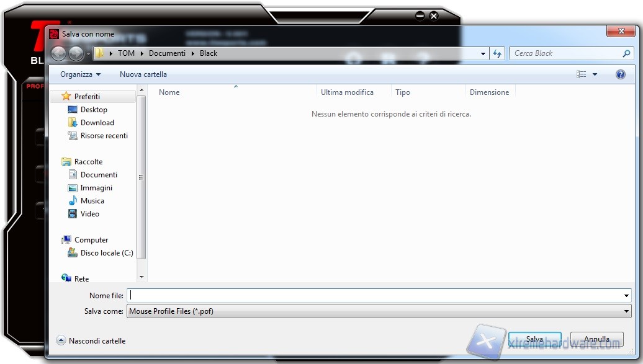Open the Desktop folder in Preferiti
The width and height of the screenshot is (643, 364).
(x=94, y=110)
